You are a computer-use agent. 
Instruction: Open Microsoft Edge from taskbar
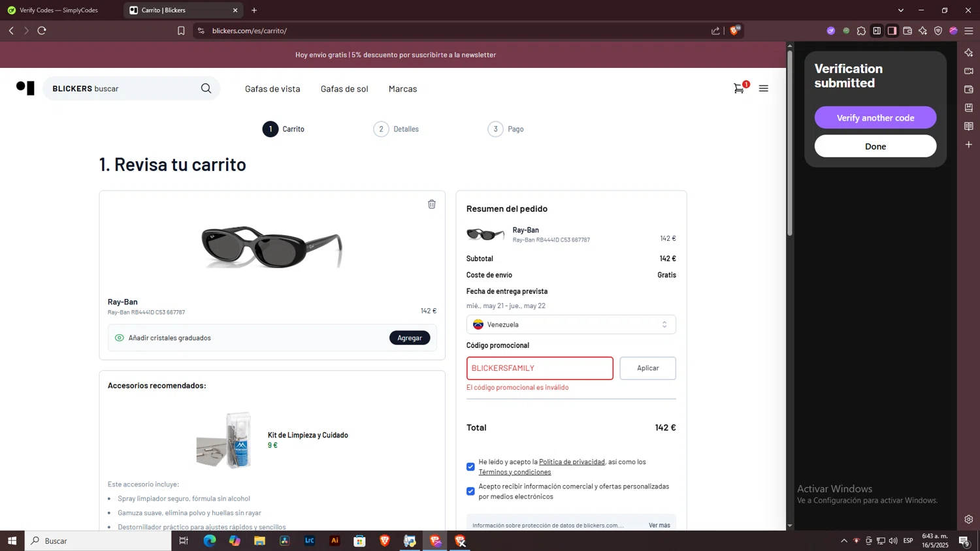(209, 541)
